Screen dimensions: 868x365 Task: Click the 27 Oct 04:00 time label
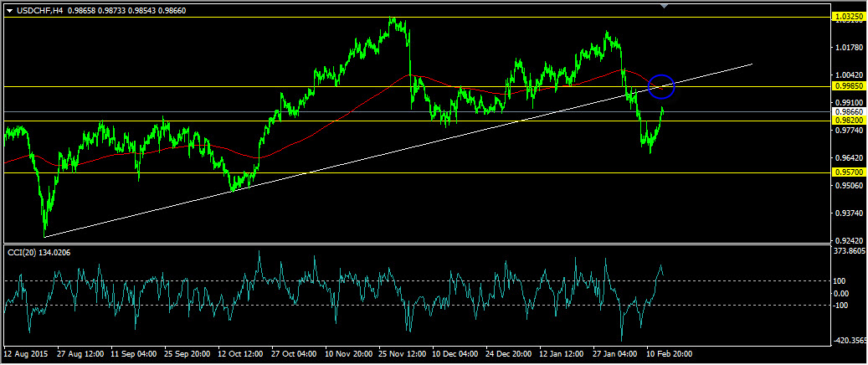tap(294, 353)
